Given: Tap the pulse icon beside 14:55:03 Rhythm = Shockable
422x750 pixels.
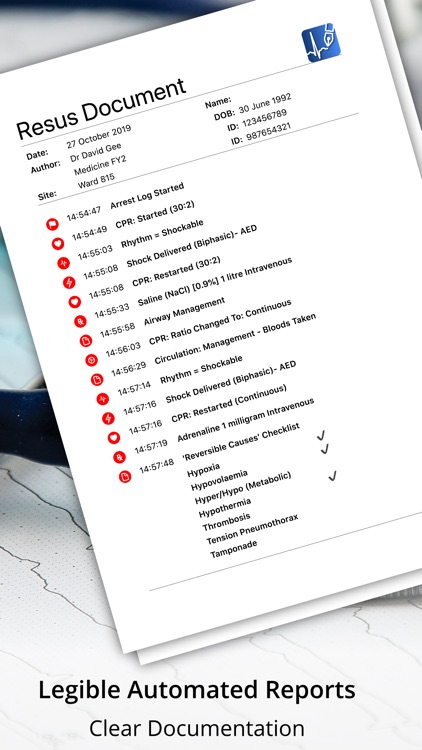Looking at the screenshot, I should tap(64, 263).
